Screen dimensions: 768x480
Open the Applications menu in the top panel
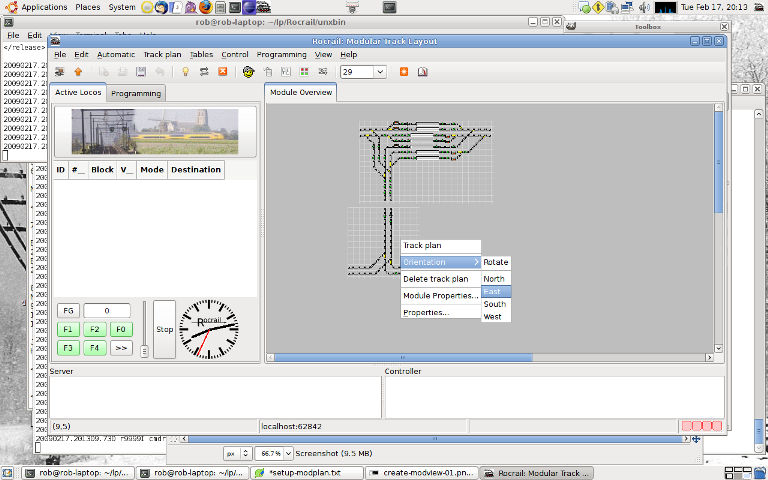point(43,7)
